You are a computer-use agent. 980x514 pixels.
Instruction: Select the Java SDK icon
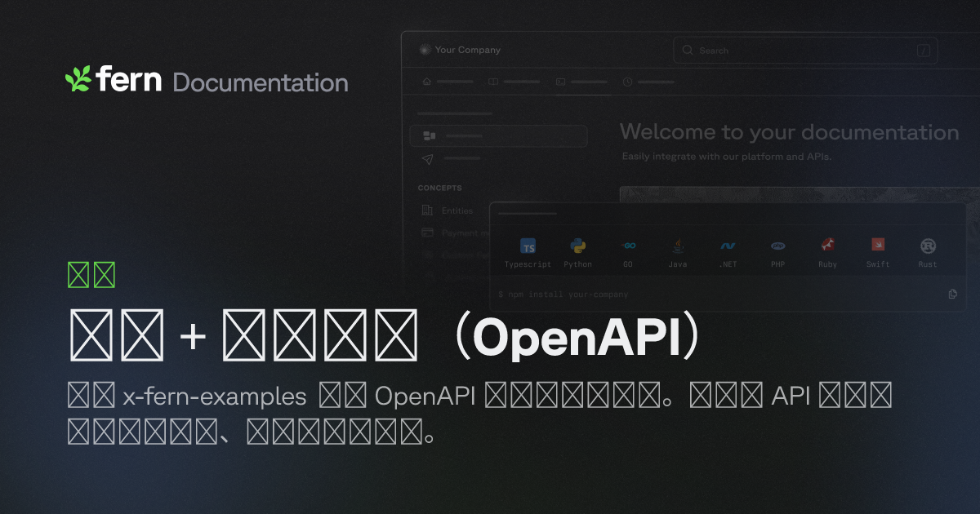[678, 245]
